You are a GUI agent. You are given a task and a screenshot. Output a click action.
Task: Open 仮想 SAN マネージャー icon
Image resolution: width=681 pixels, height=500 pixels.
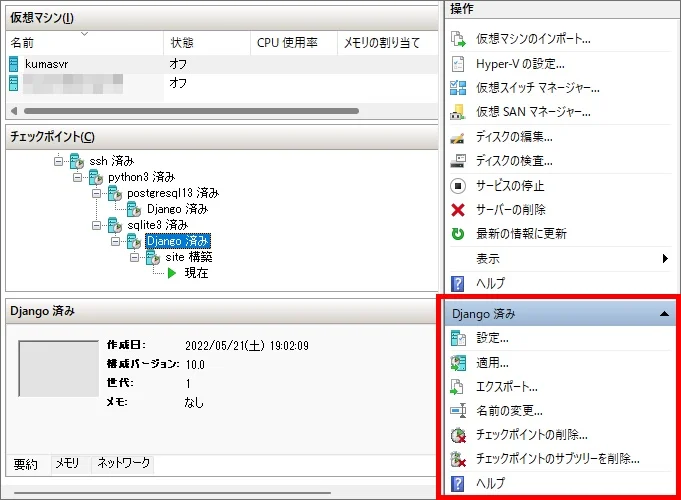(459, 112)
